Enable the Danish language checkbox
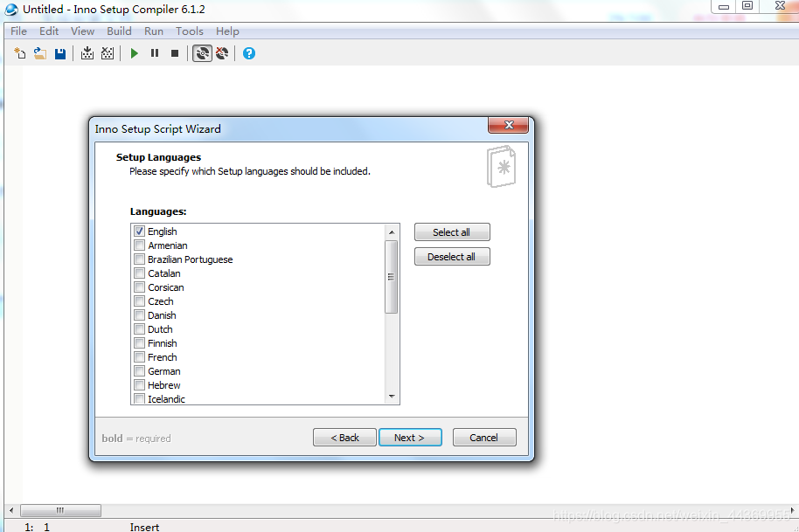Screen dimensions: 799x532 point(140,315)
